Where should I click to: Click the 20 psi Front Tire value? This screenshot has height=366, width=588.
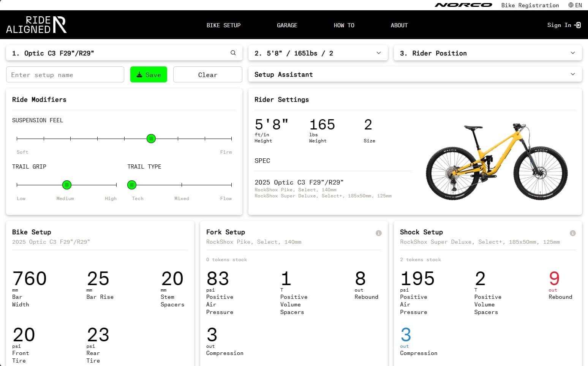pyautogui.click(x=24, y=335)
